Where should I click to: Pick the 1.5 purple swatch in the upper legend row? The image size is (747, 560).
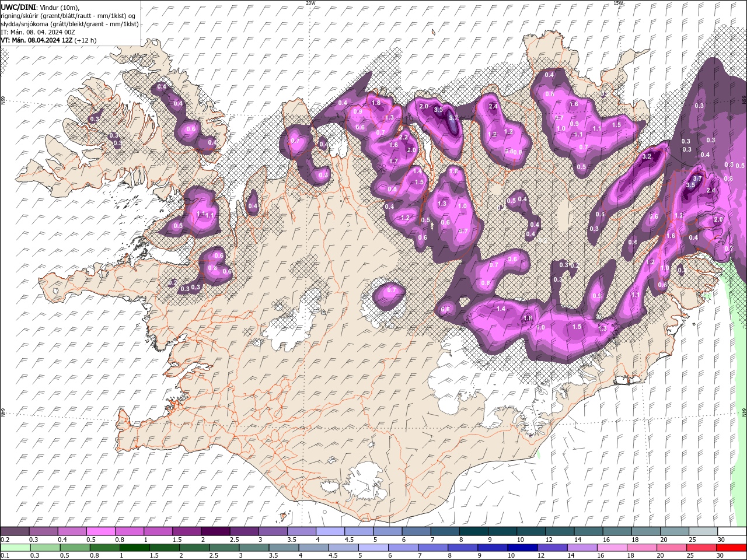coord(187,531)
